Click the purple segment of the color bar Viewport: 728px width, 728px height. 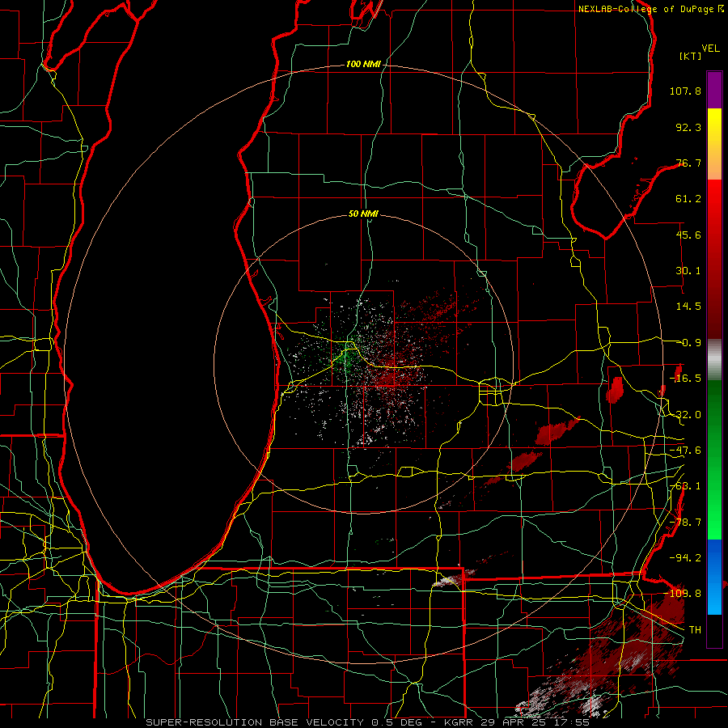coord(714,90)
